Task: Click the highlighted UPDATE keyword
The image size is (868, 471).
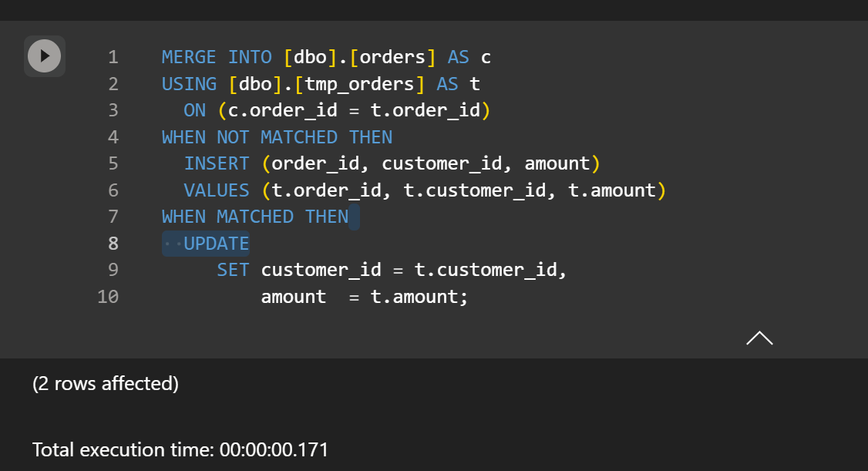Action: (x=217, y=243)
